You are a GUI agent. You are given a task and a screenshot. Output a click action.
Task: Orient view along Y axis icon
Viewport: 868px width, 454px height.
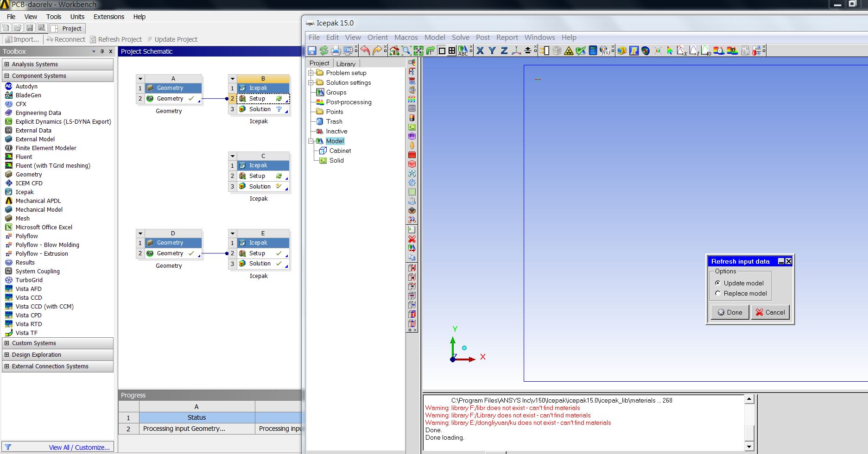[x=492, y=50]
